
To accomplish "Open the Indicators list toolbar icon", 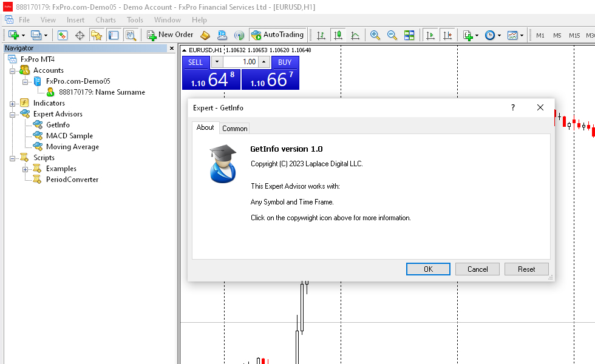I will point(468,35).
